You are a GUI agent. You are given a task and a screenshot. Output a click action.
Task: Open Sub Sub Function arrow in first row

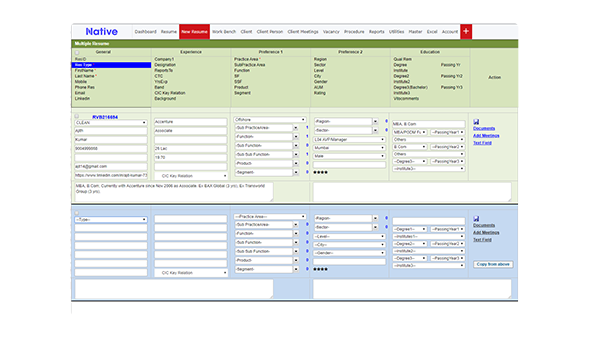296,155
